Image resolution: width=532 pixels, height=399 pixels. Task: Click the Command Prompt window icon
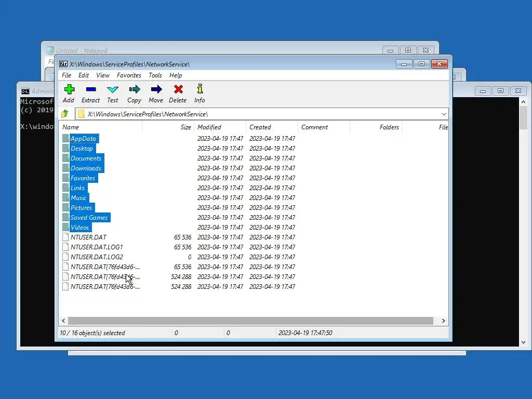click(25, 91)
